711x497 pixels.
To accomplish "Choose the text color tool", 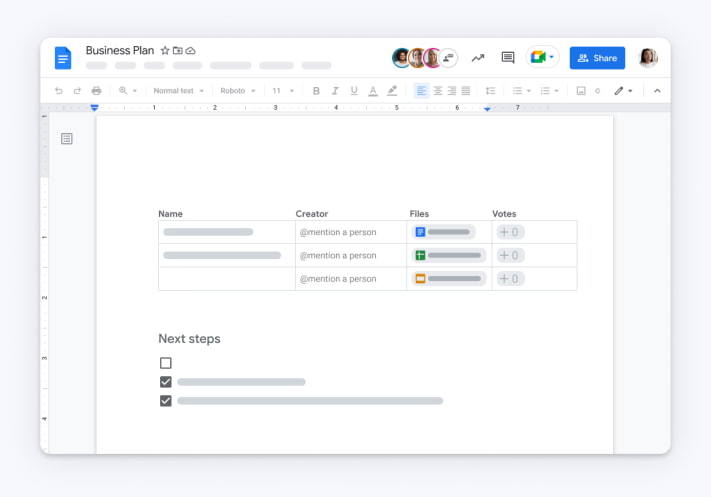I will coord(373,91).
